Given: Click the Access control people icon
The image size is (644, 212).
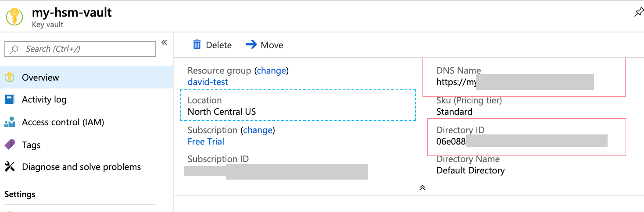Looking at the screenshot, I should coord(9,122).
